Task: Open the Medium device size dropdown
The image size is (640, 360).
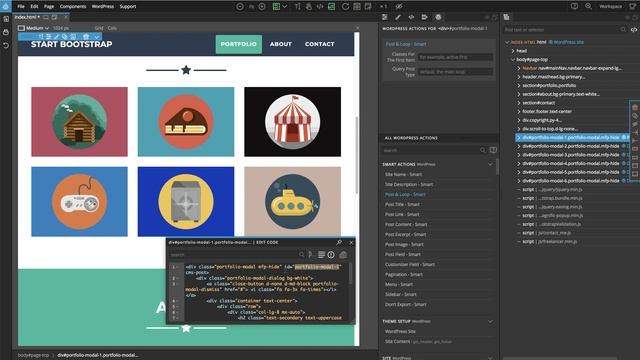Action: (34, 28)
